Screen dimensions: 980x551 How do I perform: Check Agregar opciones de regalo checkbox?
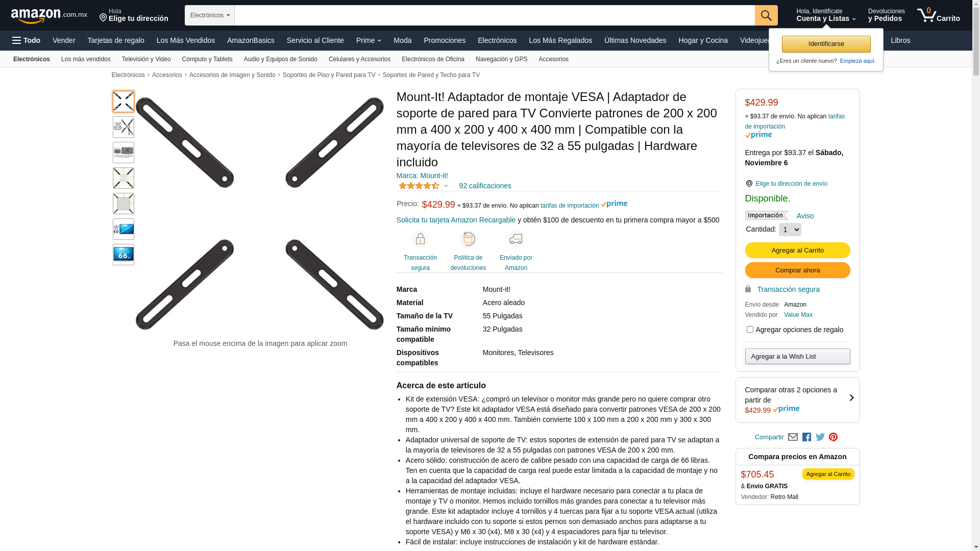click(x=750, y=330)
